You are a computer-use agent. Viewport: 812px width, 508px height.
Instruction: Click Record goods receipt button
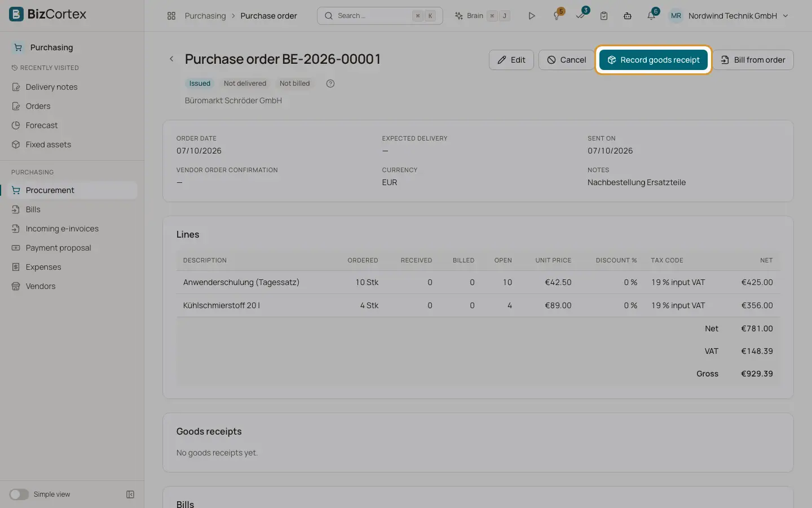pos(654,60)
